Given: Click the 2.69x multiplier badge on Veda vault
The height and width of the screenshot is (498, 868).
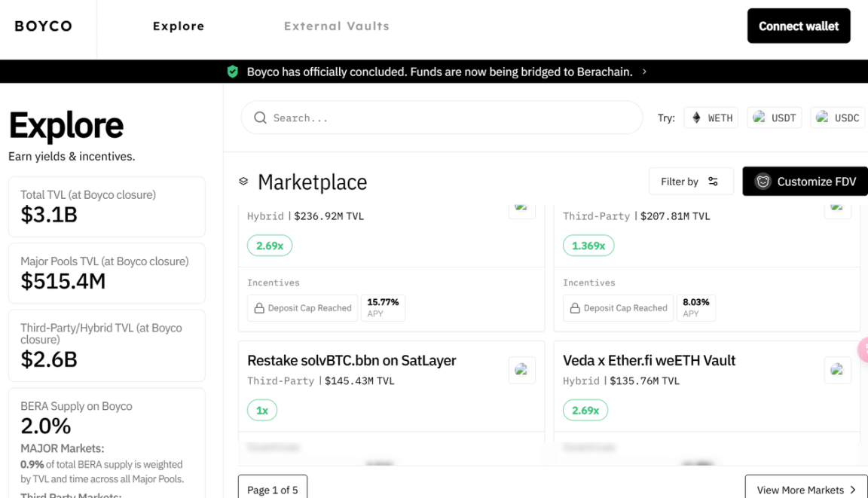Looking at the screenshot, I should 585,410.
